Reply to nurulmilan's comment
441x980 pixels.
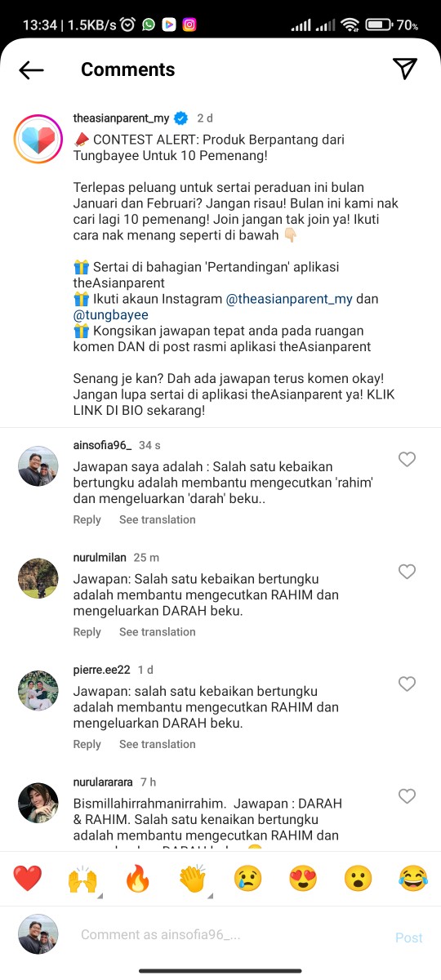click(x=87, y=631)
